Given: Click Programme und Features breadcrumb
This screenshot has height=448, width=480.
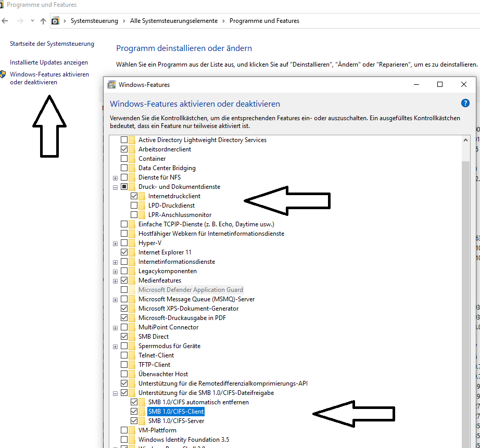Looking at the screenshot, I should 264,21.
